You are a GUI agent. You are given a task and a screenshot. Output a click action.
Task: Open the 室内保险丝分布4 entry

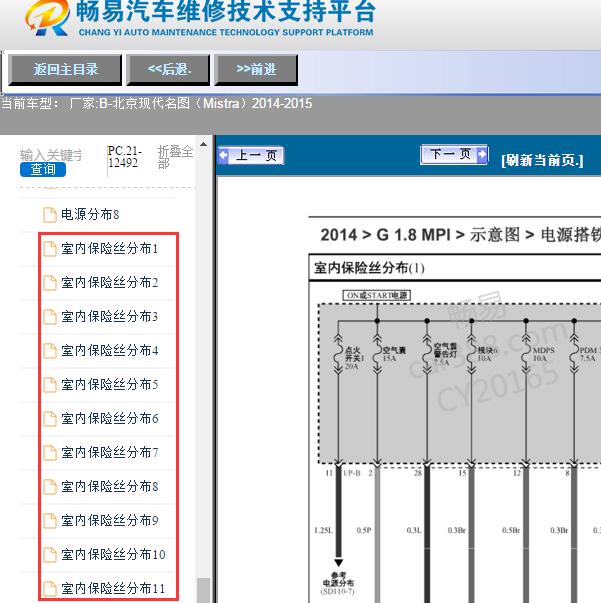[x=110, y=350]
